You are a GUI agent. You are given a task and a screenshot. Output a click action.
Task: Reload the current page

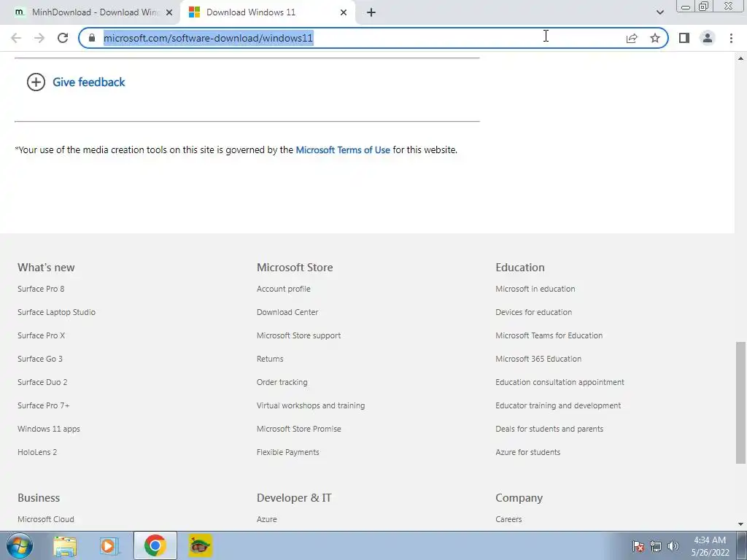[x=63, y=38]
